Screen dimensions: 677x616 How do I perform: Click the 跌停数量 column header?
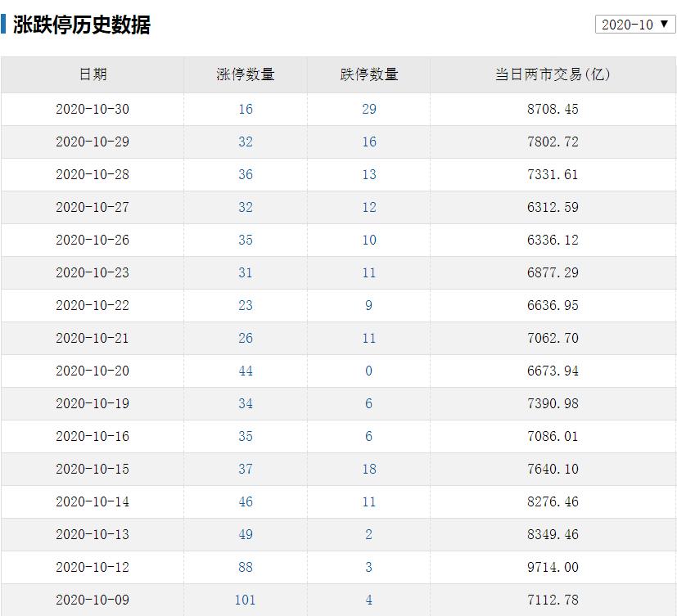pyautogui.click(x=368, y=74)
